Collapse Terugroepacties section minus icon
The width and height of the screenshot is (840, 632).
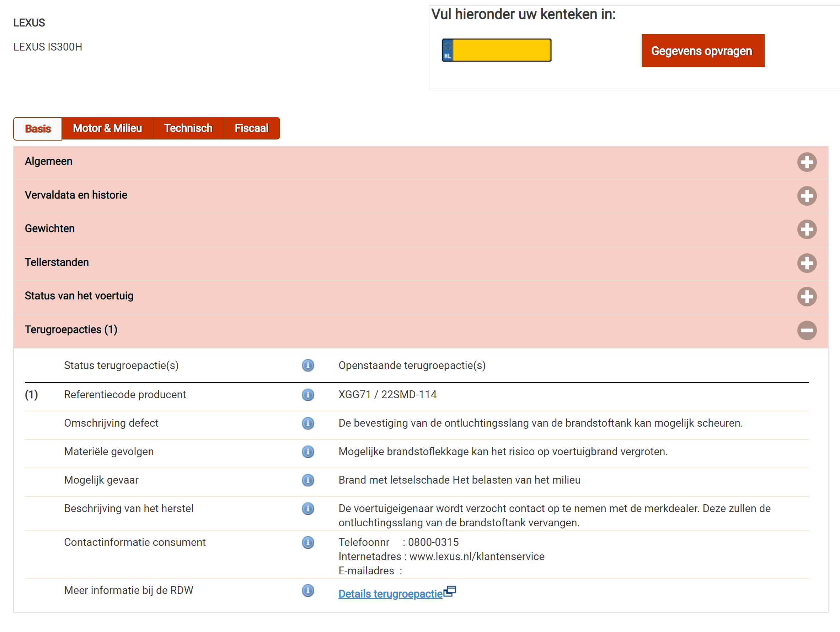[807, 330]
